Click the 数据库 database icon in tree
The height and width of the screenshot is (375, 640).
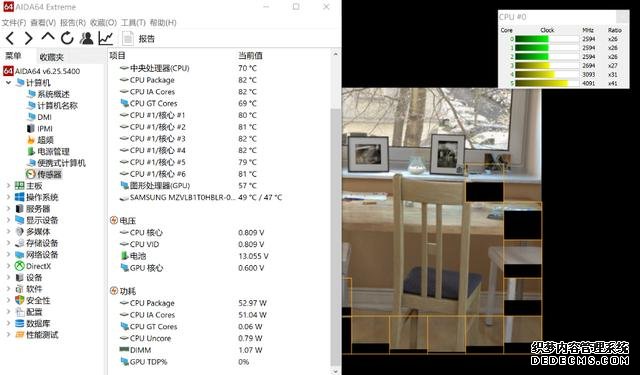click(x=20, y=323)
